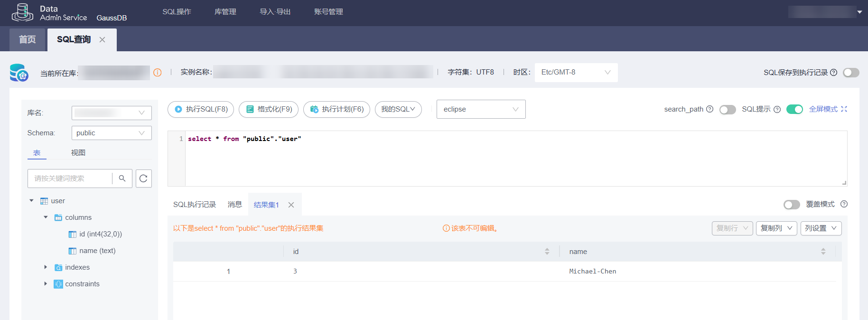Click the 执行计划(F6) button
The width and height of the screenshot is (868, 320).
(x=336, y=109)
